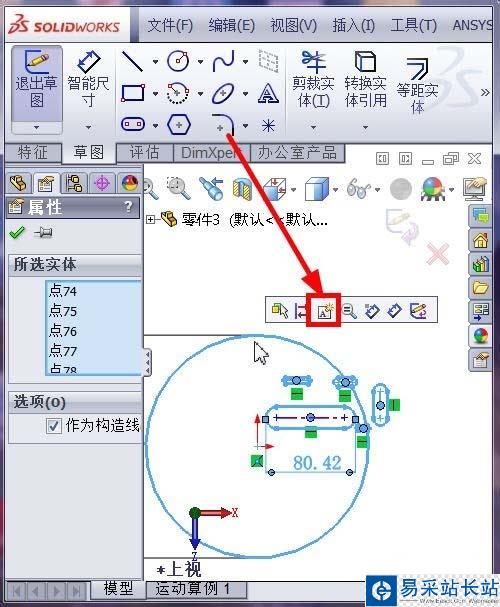Click View Settings monitor icon

coord(475,189)
